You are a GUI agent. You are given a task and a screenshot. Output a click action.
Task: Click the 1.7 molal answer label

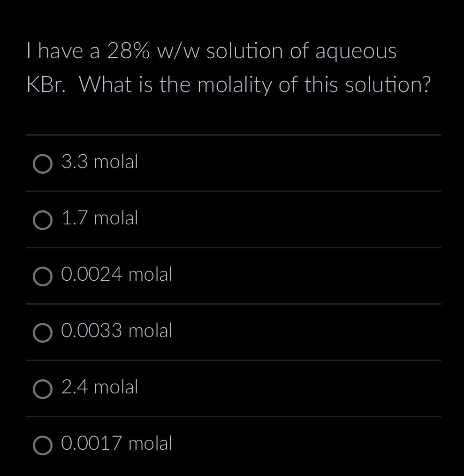coord(99,218)
